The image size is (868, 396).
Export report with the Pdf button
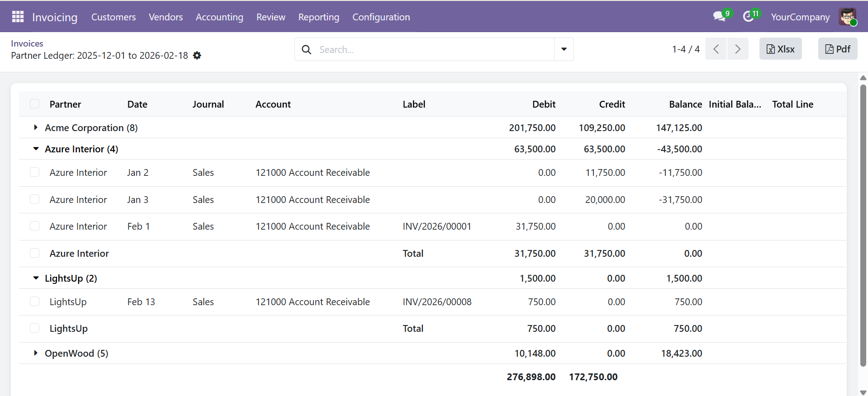point(838,49)
